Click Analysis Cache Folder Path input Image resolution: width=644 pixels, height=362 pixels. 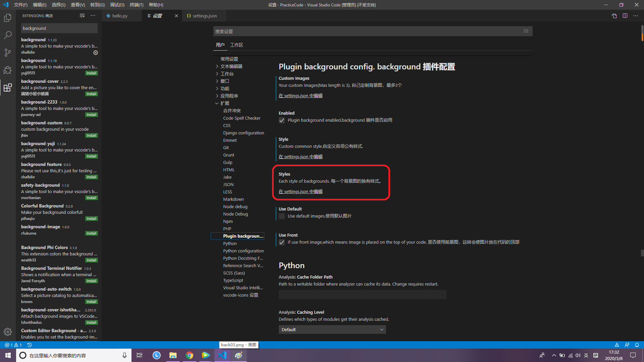[362, 294]
